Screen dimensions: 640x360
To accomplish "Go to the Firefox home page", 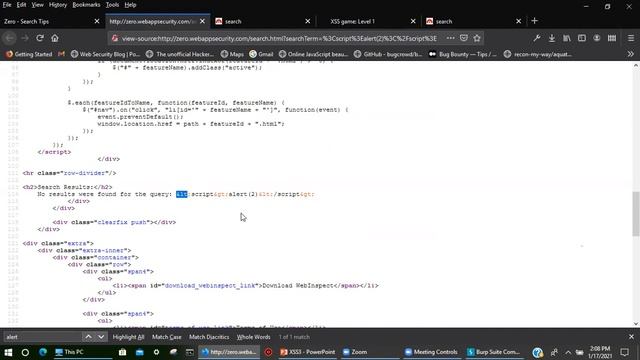I will (x=55, y=38).
